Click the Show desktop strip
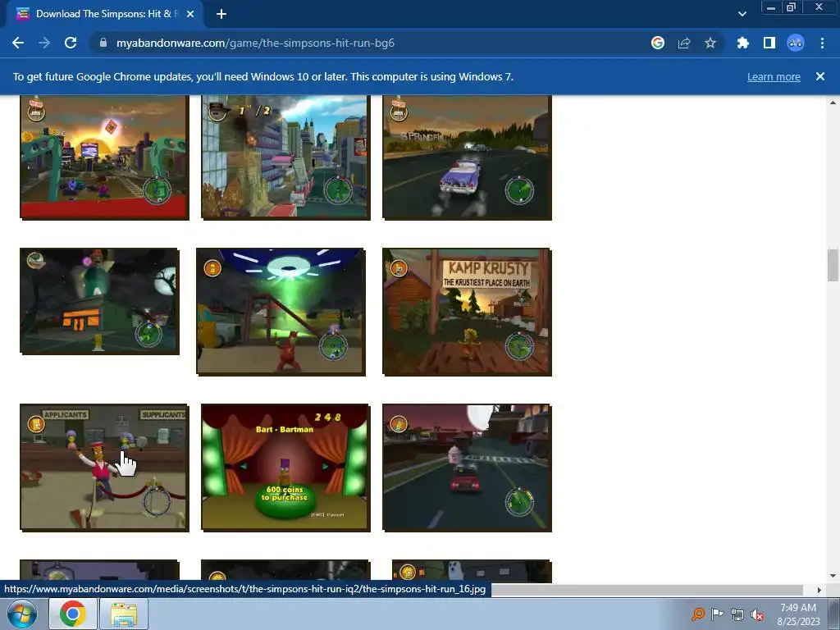 835,614
